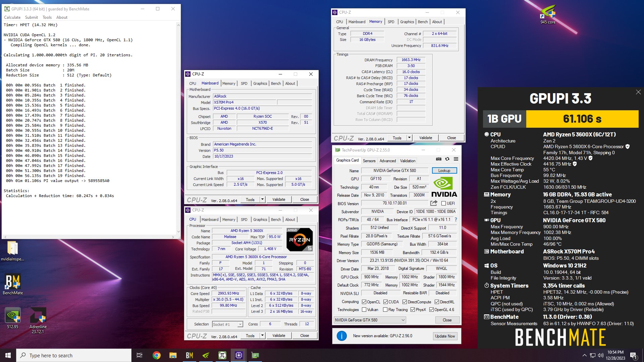
Task: Open File Explorer from the taskbar
Action: pos(173,355)
